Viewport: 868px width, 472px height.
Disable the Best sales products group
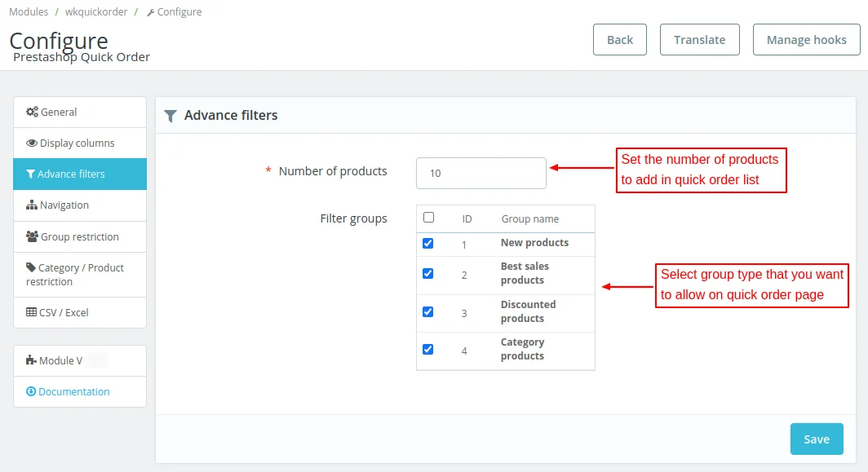(427, 273)
